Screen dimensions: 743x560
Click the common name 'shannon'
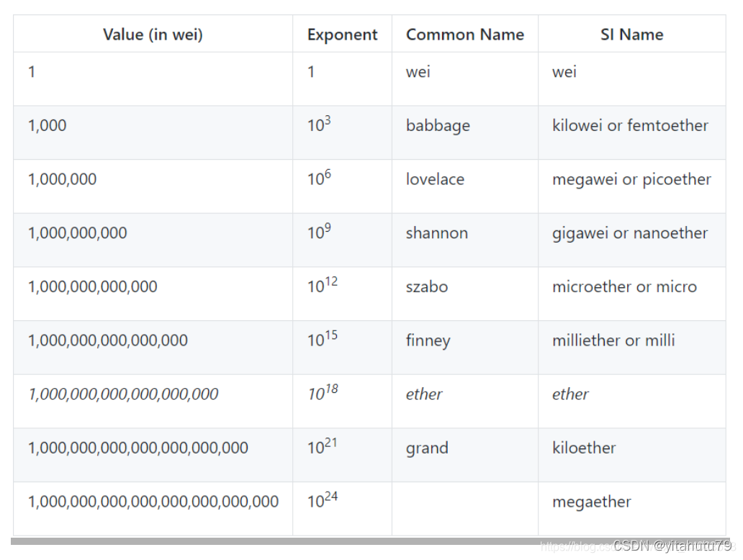pos(437,232)
